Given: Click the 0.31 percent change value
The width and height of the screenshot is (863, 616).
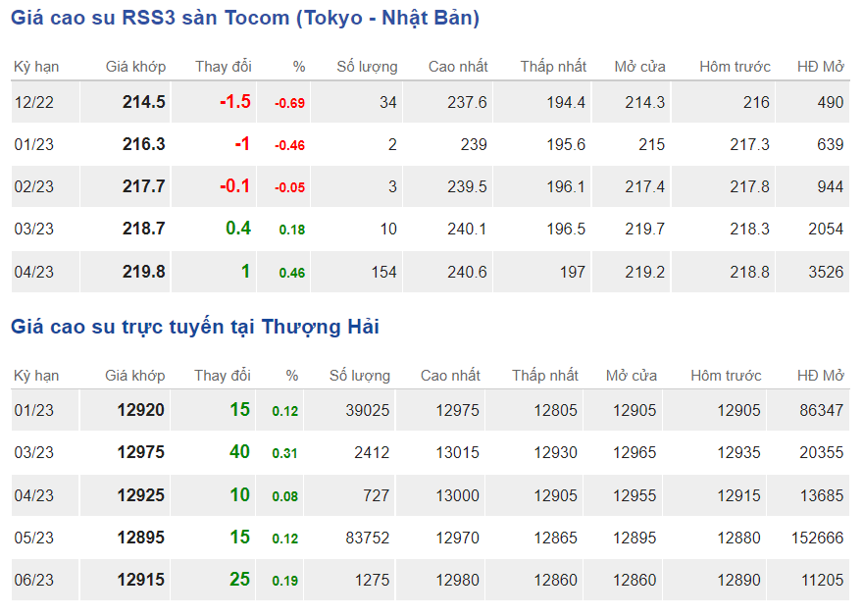Looking at the screenshot, I should [x=285, y=453].
